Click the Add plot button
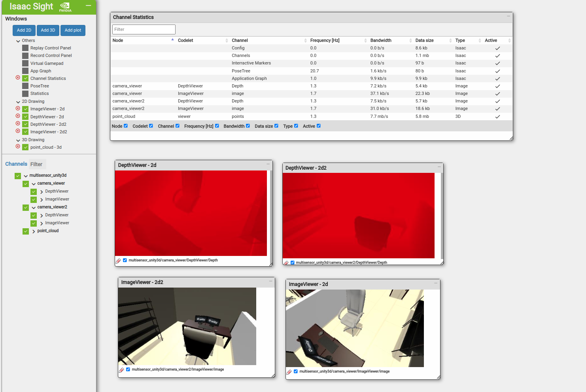The height and width of the screenshot is (392, 586). pyautogui.click(x=73, y=30)
